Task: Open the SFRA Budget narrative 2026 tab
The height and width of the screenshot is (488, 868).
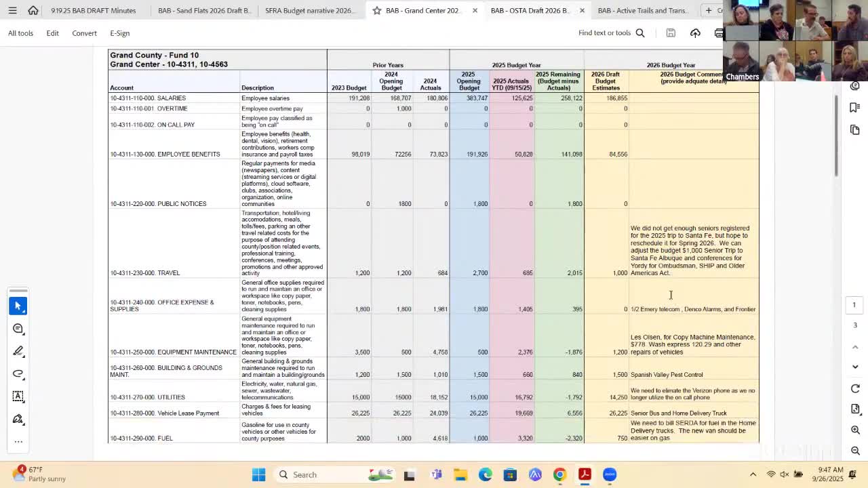Action: (309, 10)
